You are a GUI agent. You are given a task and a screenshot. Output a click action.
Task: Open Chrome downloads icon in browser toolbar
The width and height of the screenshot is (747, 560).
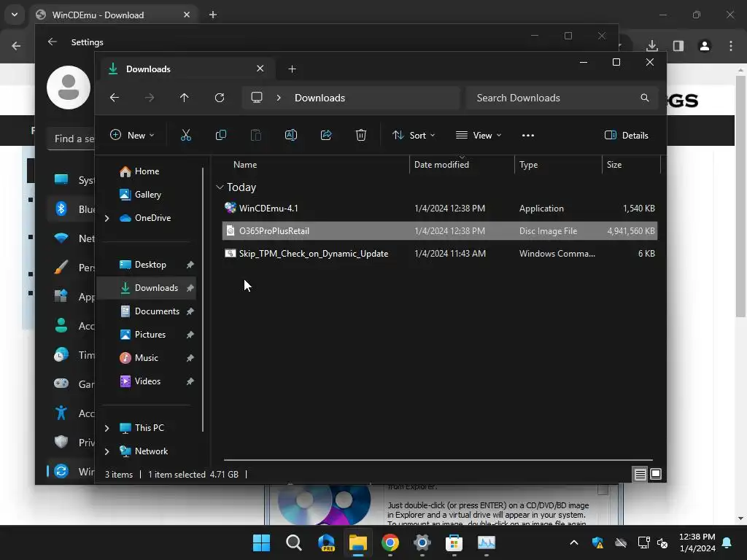(652, 46)
